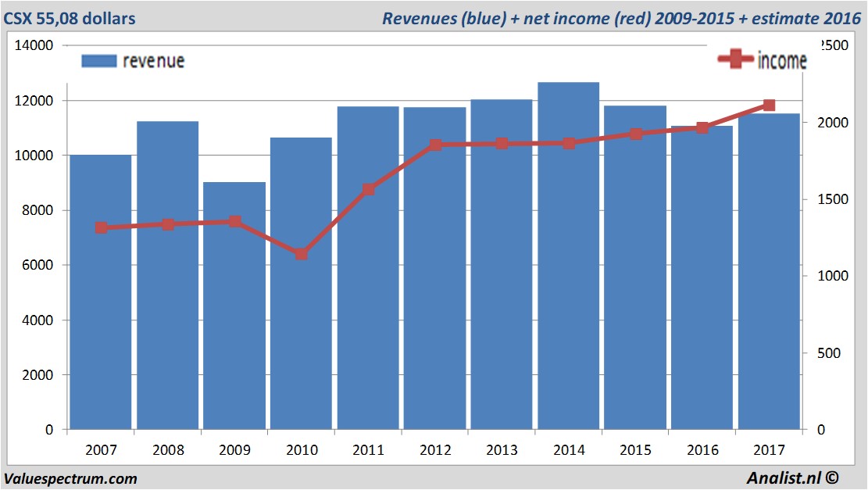This screenshot has width=868, height=490.
Task: Select the 2016 revenue bar
Action: pos(702,277)
